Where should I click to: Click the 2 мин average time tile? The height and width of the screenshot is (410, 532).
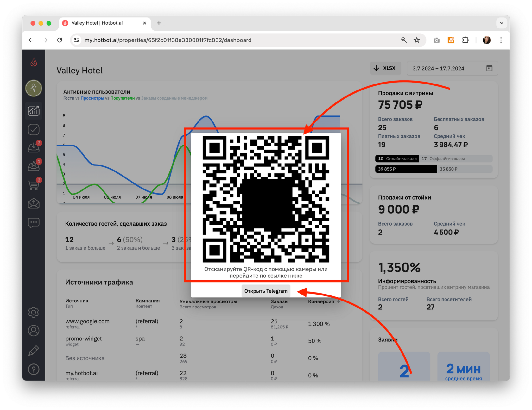(x=463, y=367)
